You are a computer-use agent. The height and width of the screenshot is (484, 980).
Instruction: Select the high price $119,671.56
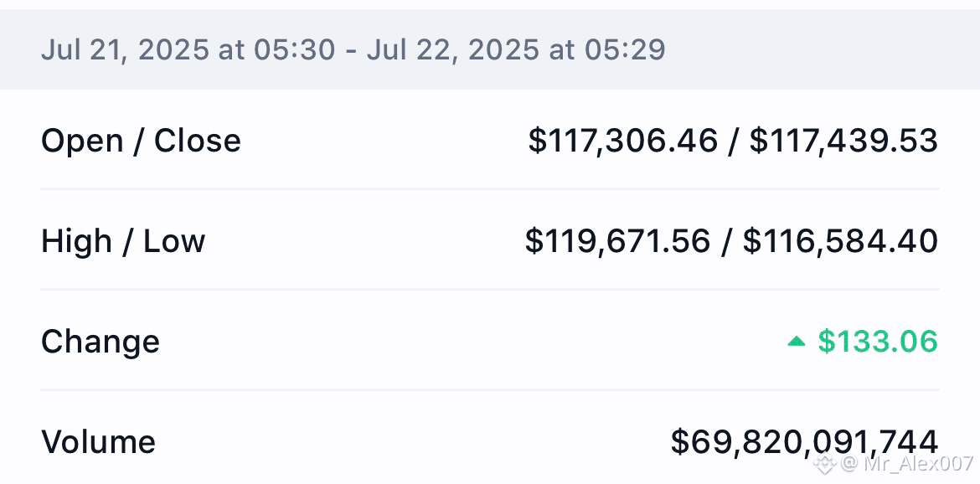pos(617,241)
